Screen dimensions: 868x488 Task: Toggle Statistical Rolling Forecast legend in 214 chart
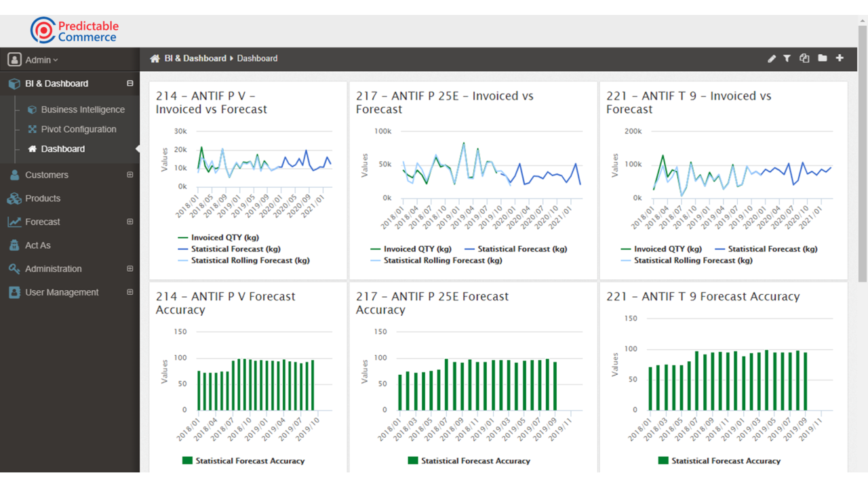[243, 260]
